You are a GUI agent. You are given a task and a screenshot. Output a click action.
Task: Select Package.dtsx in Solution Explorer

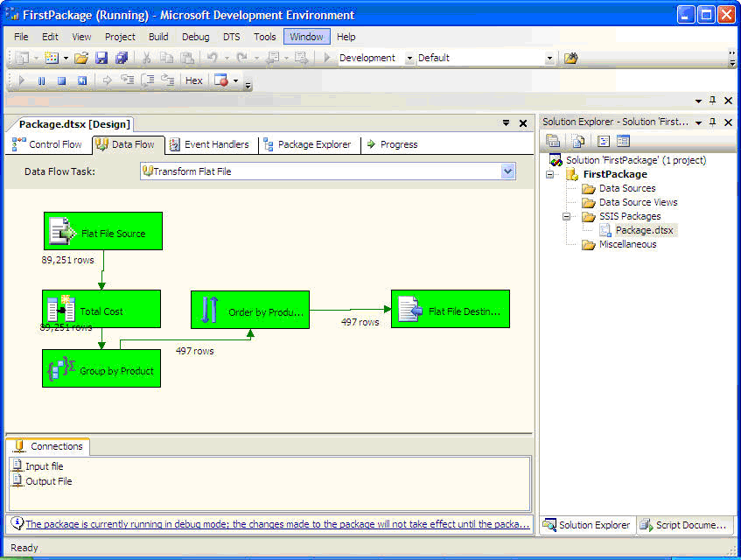pos(645,230)
